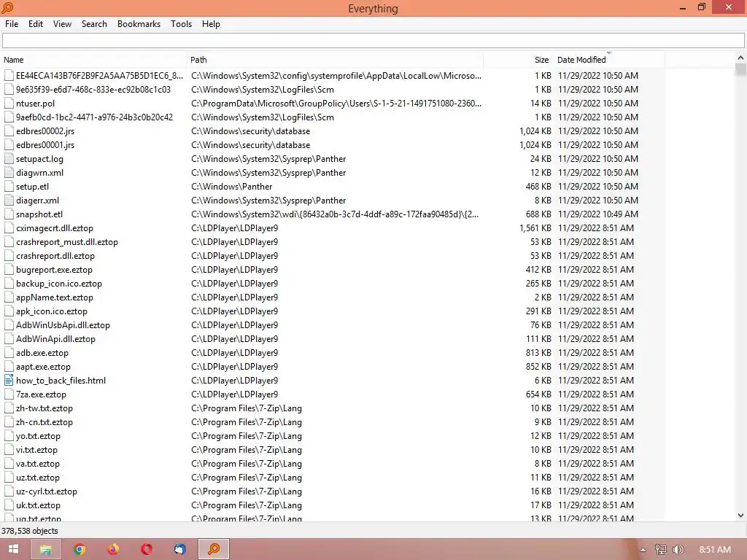Click the vertical scrollbar thumb
Image resolution: width=747 pixels, height=560 pixels.
coord(740,69)
